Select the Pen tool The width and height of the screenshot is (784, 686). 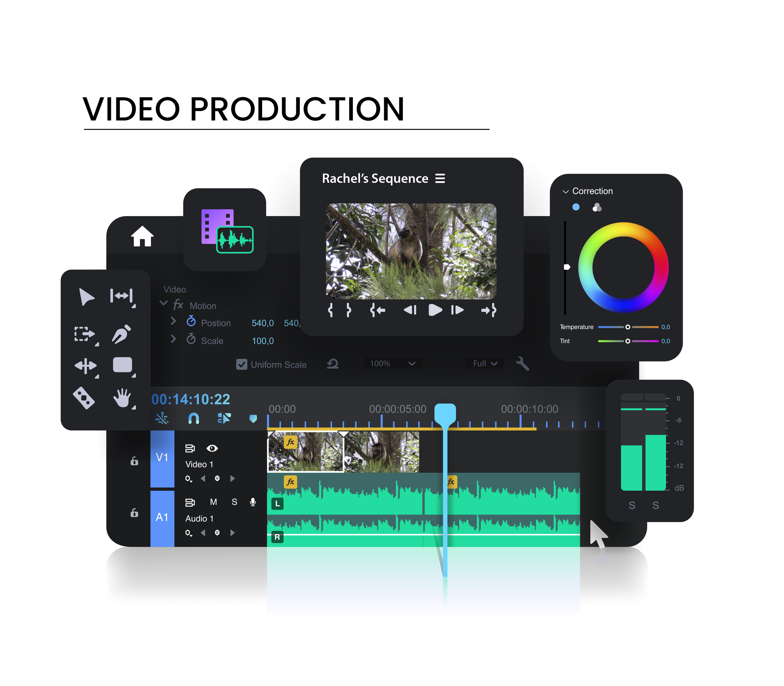point(121,334)
